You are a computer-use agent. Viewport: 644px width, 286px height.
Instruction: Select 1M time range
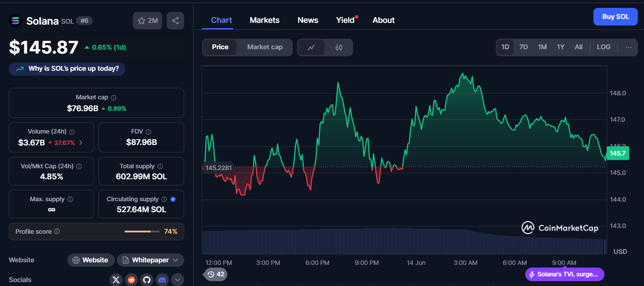[x=542, y=47]
